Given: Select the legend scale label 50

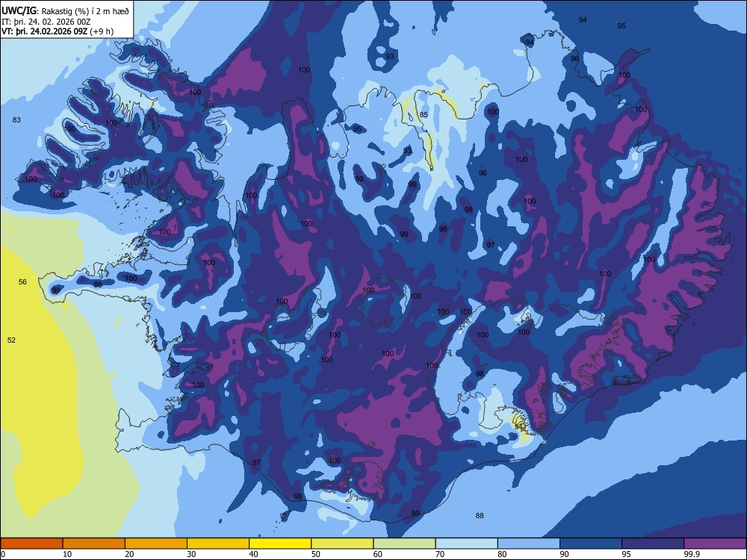Looking at the screenshot, I should click(x=316, y=554).
